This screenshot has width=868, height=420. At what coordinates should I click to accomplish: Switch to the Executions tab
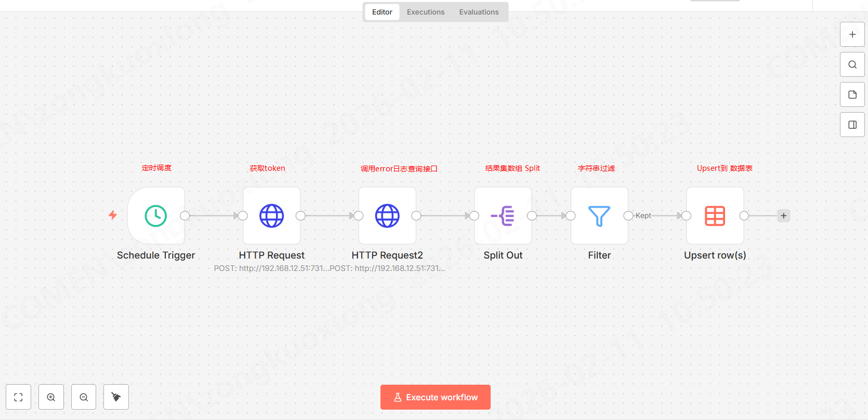pyautogui.click(x=425, y=12)
